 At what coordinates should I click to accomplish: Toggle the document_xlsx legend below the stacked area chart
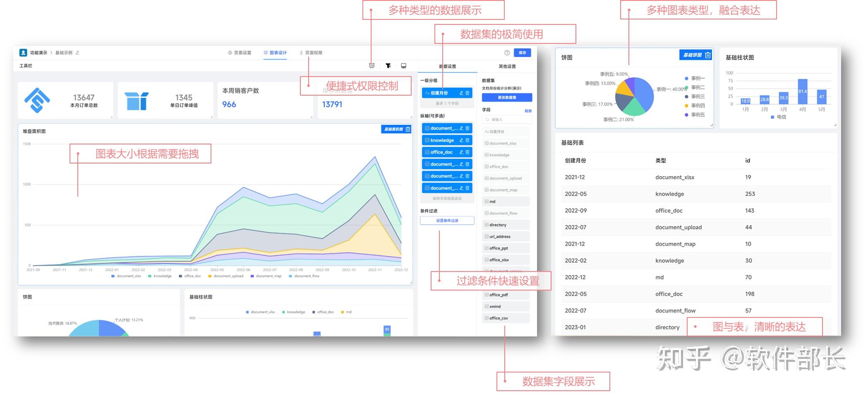127,276
